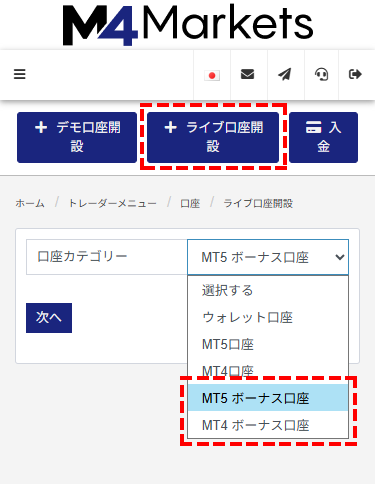Viewport: 375px width, 484px height.
Task: Click the 入金 deposit button
Action: click(x=323, y=137)
